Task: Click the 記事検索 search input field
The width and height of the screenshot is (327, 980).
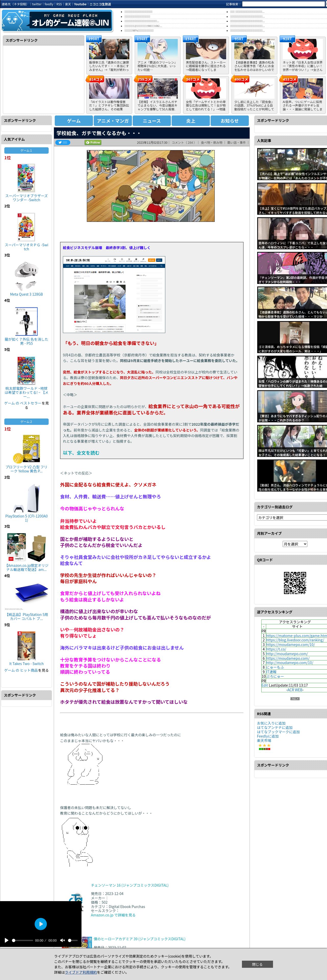Action: [284, 4]
